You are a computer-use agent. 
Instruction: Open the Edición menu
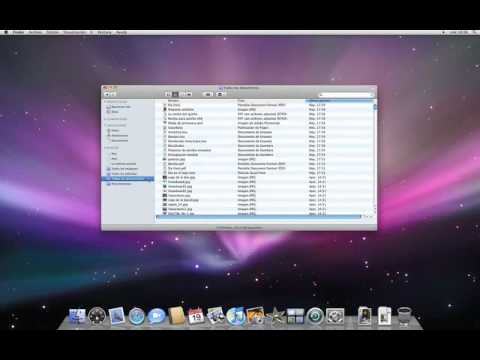click(x=53, y=32)
